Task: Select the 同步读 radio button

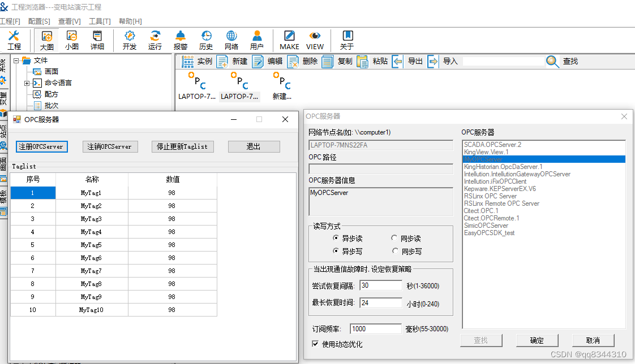Action: pyautogui.click(x=395, y=238)
